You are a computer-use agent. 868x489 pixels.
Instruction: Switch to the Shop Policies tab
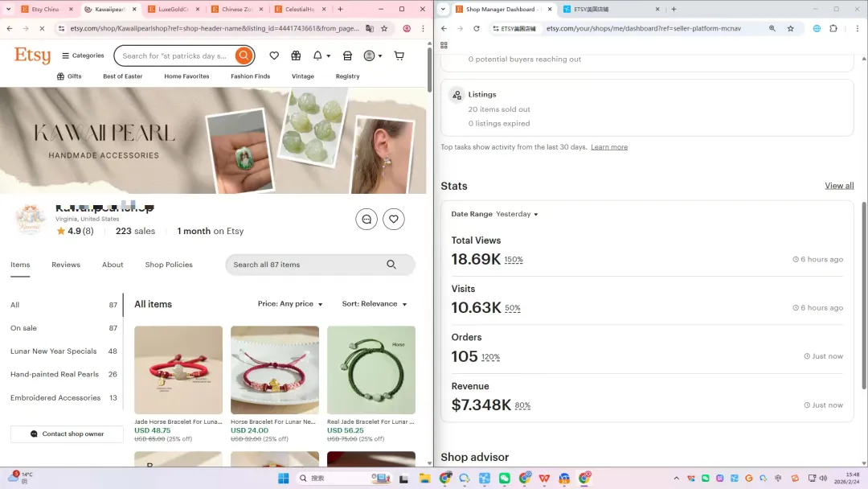(x=169, y=265)
